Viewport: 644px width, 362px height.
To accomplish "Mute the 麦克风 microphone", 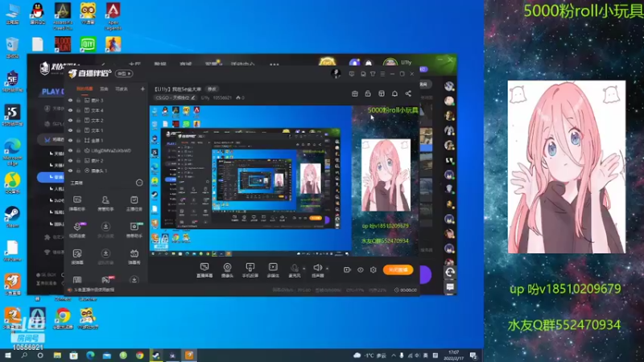I will tap(295, 270).
